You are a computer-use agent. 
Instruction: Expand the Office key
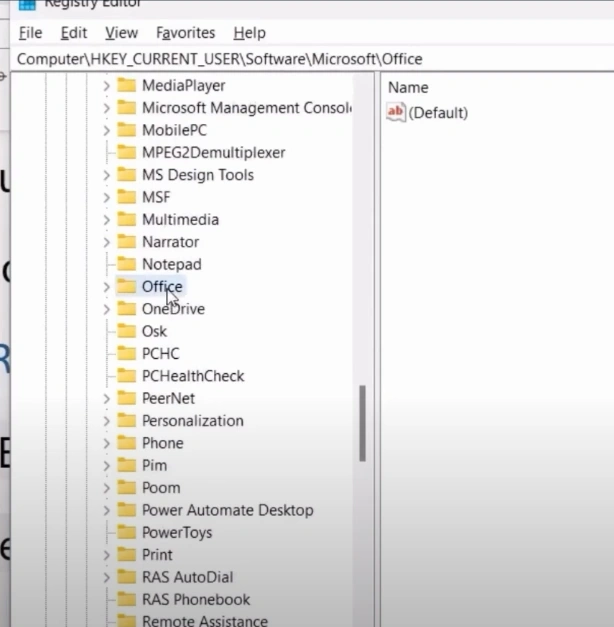[x=106, y=287]
